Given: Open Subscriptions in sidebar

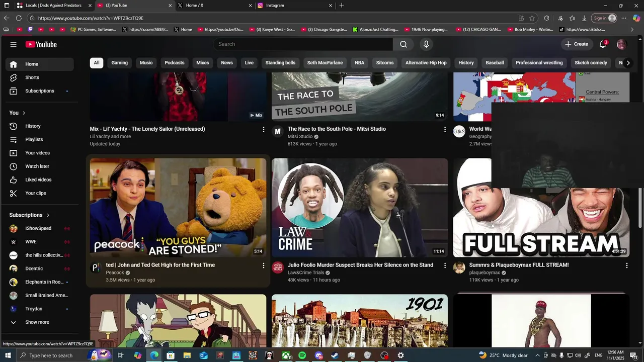Looking at the screenshot, I should (x=40, y=91).
